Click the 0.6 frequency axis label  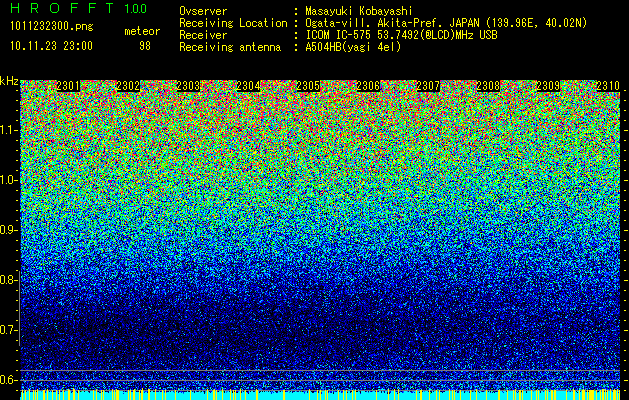8,380
